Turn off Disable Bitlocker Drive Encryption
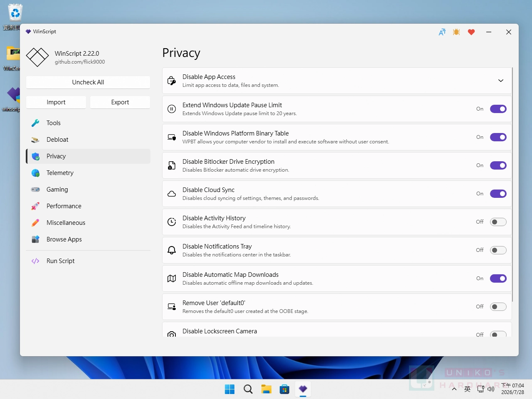 click(x=498, y=165)
